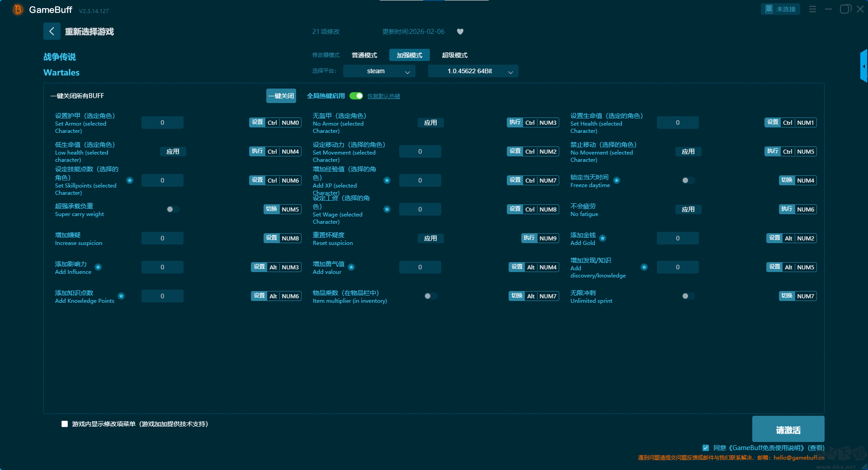This screenshot has width=868, height=470.
Task: Click the Set Health value input field
Action: click(677, 122)
